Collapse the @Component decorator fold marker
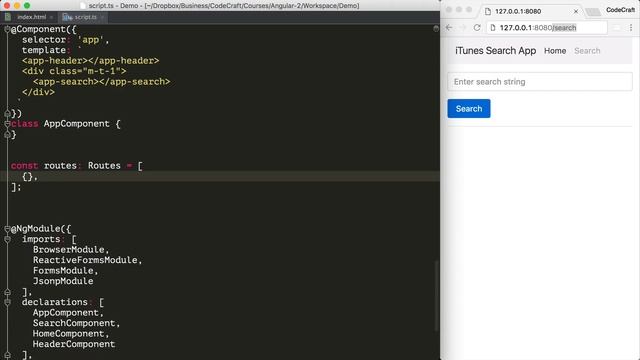This screenshot has height=360, width=640. coord(7,29)
